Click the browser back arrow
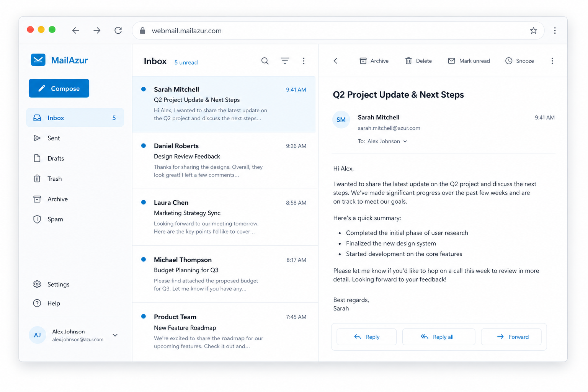The image size is (588, 392). pyautogui.click(x=76, y=31)
